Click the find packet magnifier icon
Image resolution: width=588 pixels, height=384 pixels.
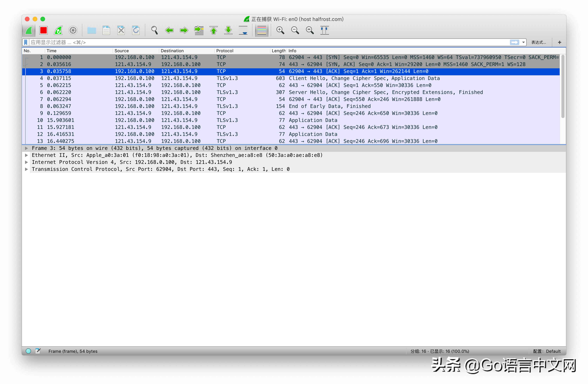[154, 30]
